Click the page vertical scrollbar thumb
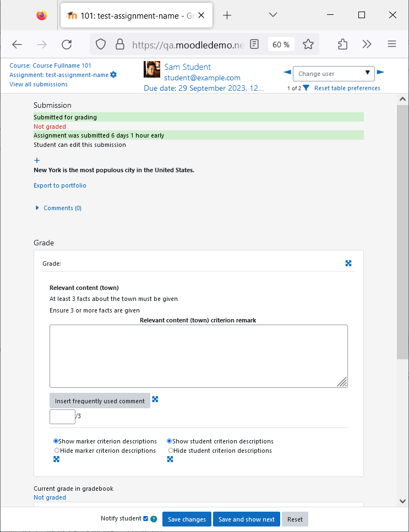Viewport: 409px width, 532px height. 402,232
